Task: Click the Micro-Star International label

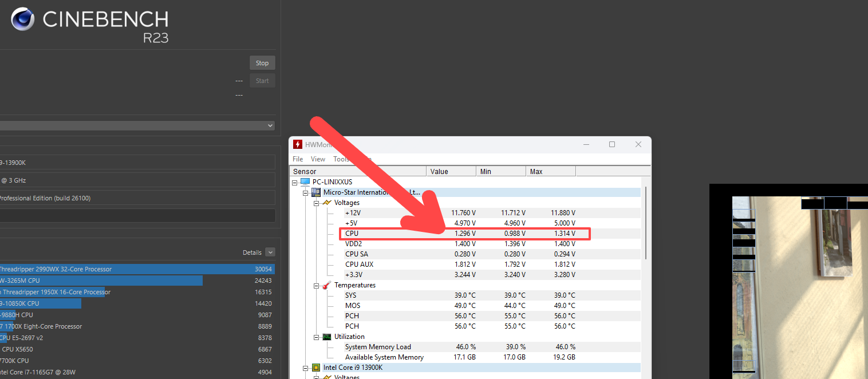Action: [x=372, y=192]
